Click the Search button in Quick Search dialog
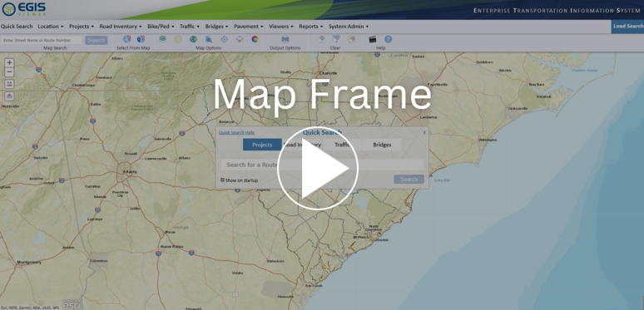The image size is (644, 310). click(x=409, y=180)
